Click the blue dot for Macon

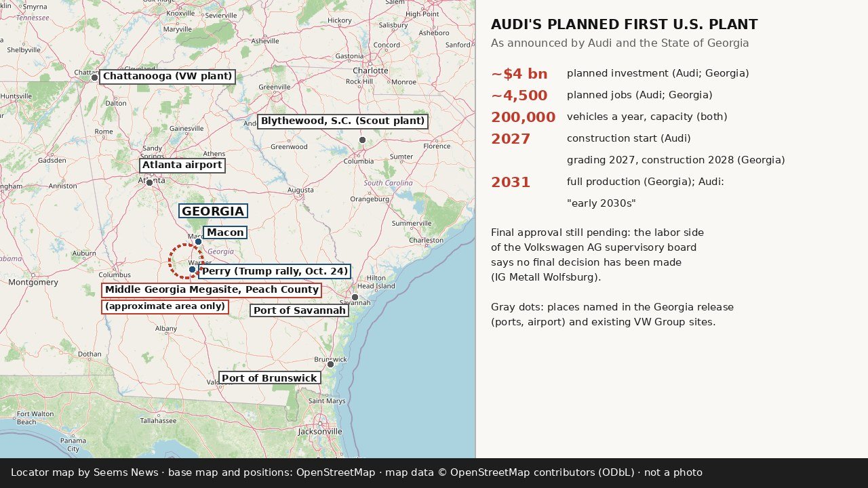click(198, 241)
